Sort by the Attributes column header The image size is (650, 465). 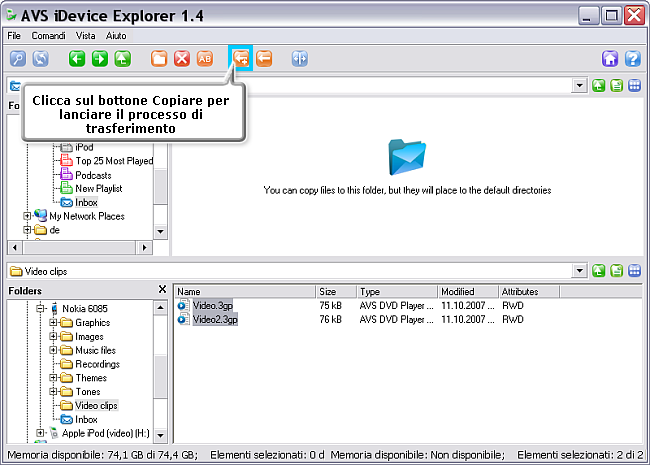coord(529,292)
